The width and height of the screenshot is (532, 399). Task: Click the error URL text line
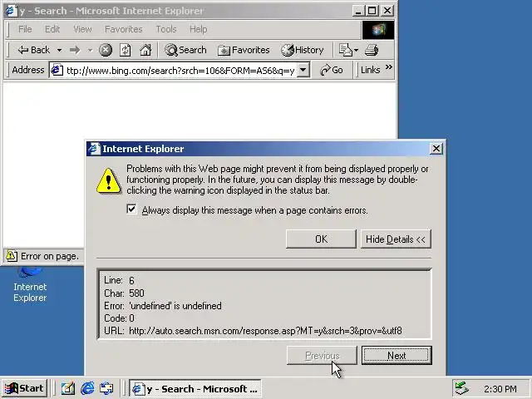pyautogui.click(x=253, y=331)
